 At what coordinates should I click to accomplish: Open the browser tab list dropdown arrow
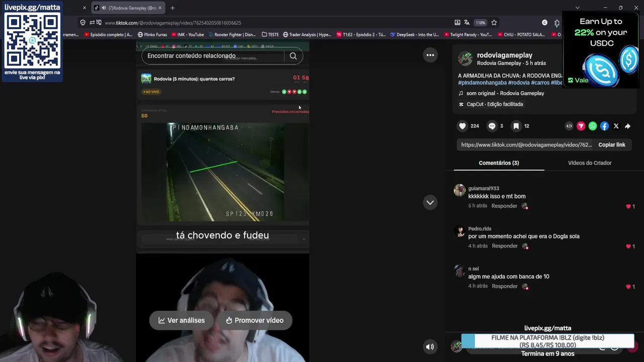click(578, 8)
